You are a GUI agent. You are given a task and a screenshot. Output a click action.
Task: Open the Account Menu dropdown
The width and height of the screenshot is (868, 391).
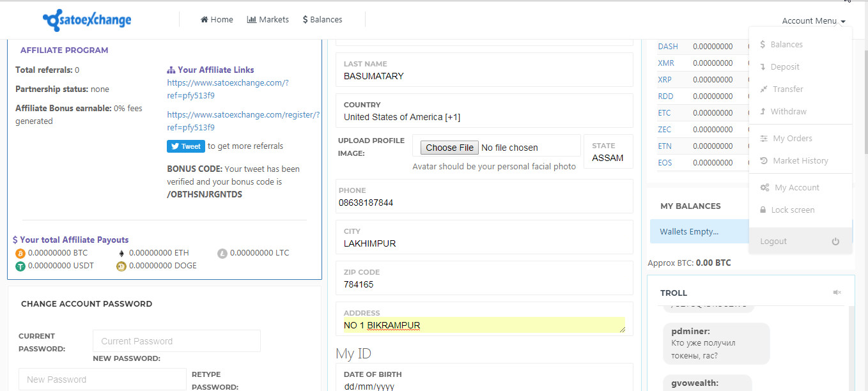814,21
